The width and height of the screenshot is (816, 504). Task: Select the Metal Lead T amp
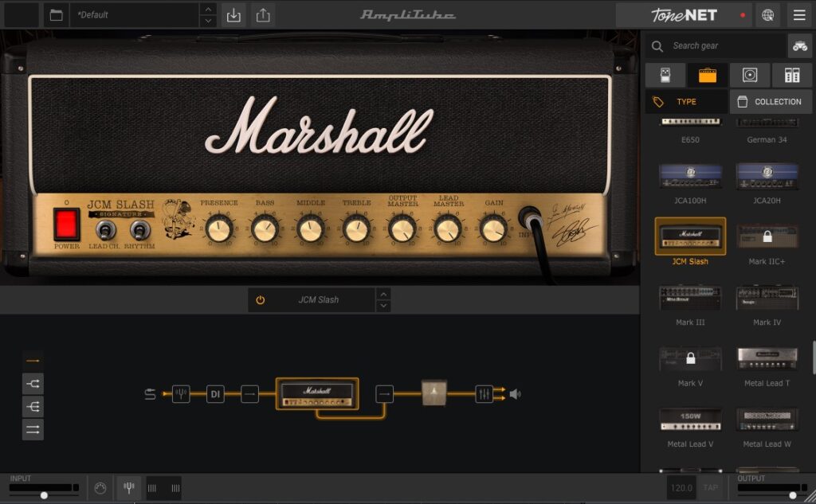click(x=767, y=365)
